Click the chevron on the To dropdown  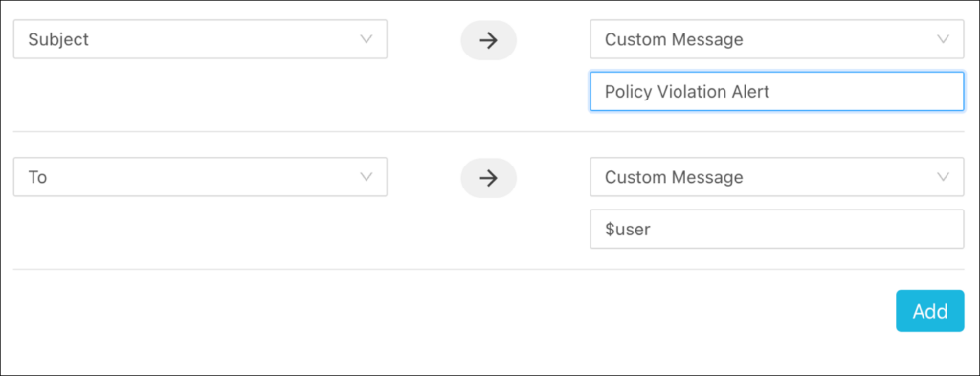367,177
